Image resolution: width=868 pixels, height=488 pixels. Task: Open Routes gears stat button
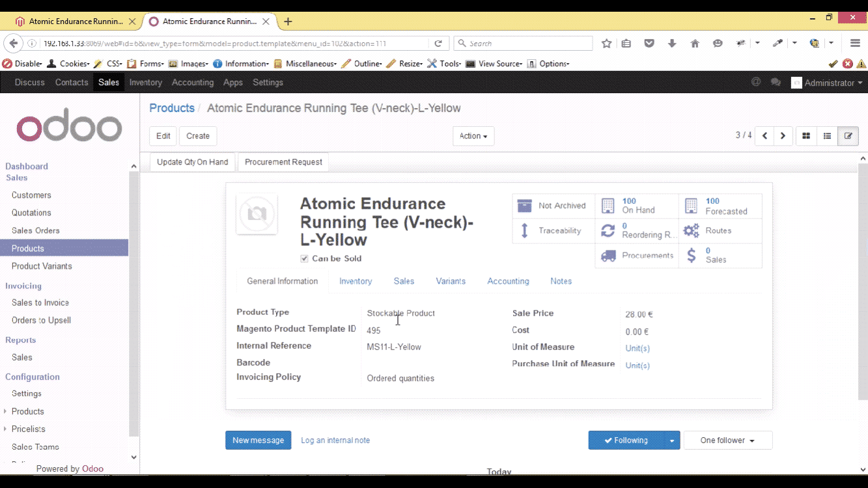[x=720, y=230]
